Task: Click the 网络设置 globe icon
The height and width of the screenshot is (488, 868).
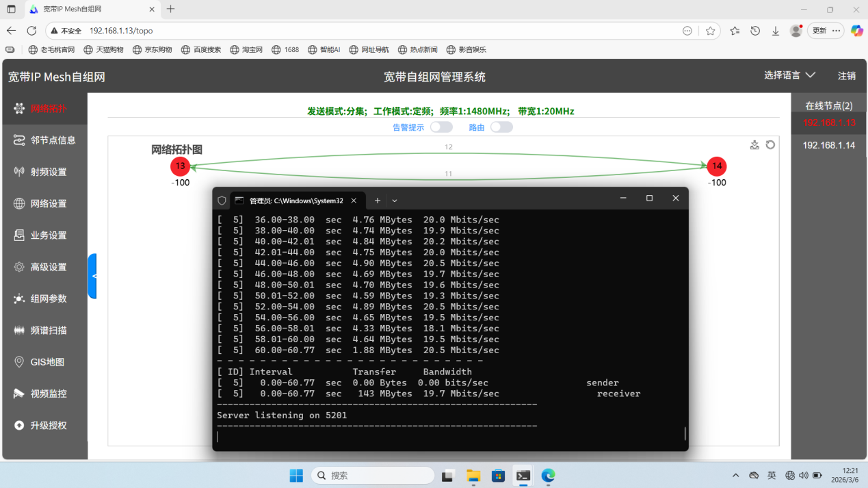Action: click(x=19, y=203)
